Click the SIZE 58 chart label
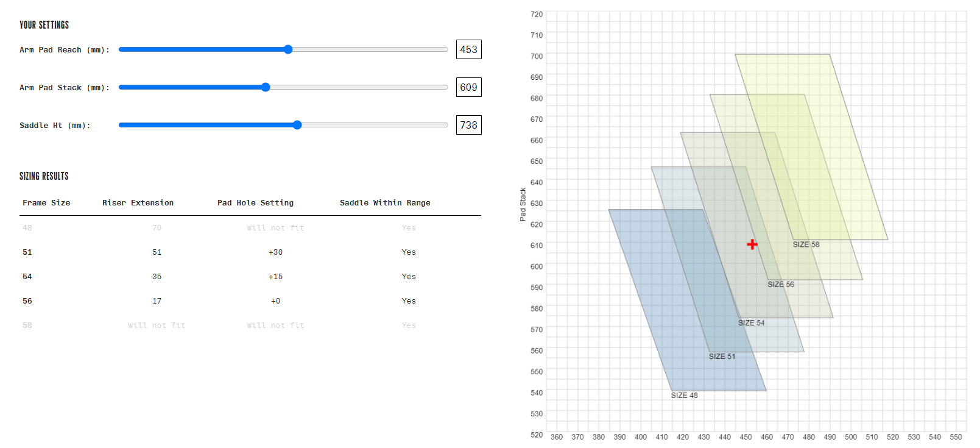This screenshot has height=448, width=980. pos(806,244)
